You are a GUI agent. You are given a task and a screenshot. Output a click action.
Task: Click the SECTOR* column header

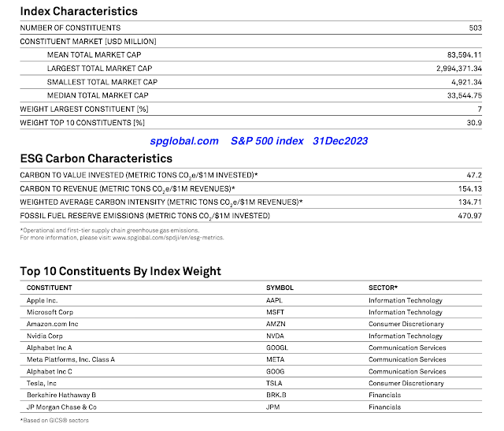(x=383, y=288)
